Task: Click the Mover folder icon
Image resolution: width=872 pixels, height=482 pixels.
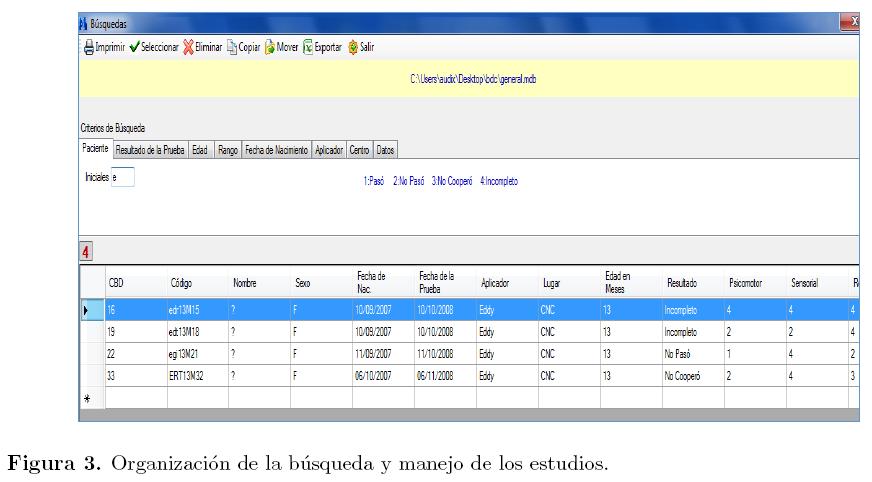Action: coord(269,47)
